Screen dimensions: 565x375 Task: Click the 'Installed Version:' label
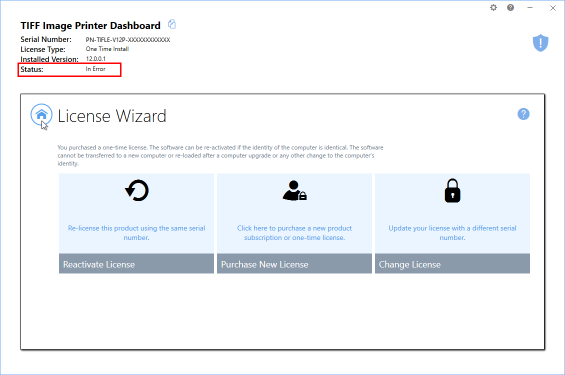pyautogui.click(x=49, y=59)
